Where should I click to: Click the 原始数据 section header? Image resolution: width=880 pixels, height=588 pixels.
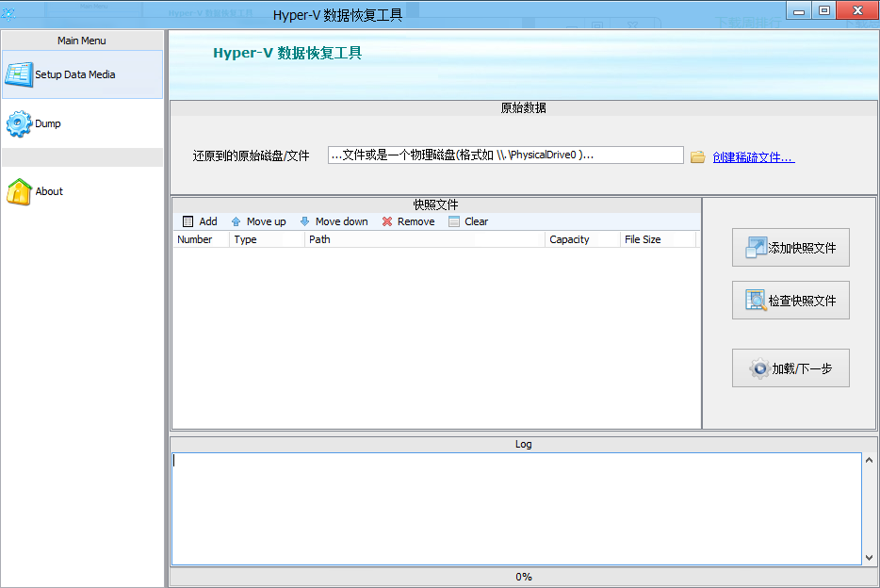[x=524, y=107]
